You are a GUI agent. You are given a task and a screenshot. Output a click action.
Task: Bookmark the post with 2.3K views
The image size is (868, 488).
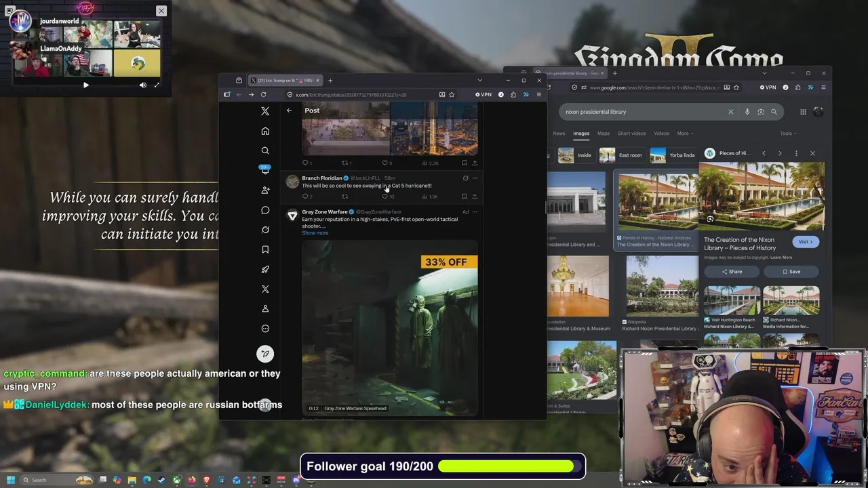coord(464,163)
